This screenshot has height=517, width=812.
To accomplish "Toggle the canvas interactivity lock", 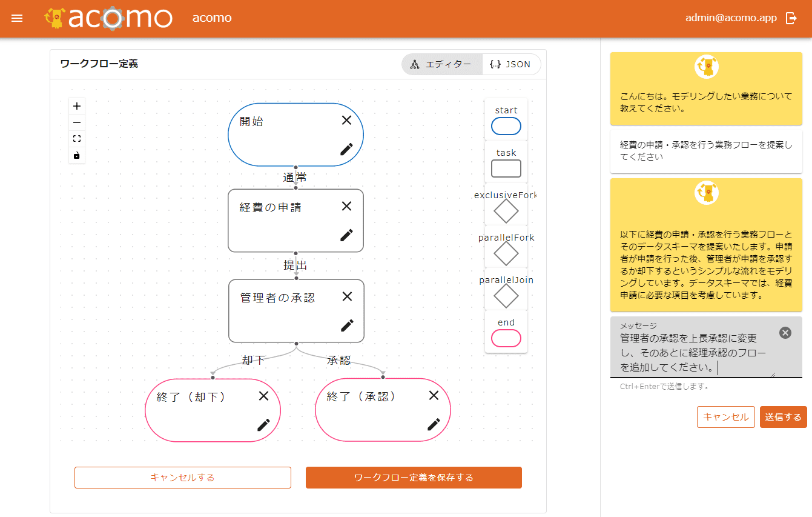I will [x=77, y=156].
